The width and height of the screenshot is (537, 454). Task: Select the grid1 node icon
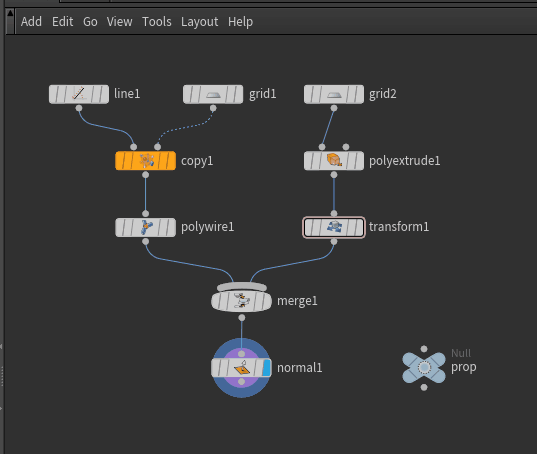213,94
